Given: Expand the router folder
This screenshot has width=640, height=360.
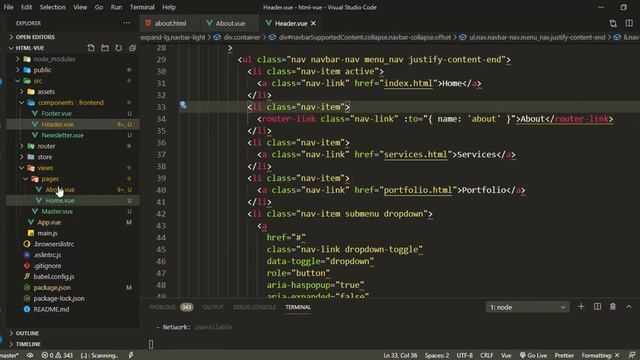Looking at the screenshot, I should pyautogui.click(x=46, y=146).
